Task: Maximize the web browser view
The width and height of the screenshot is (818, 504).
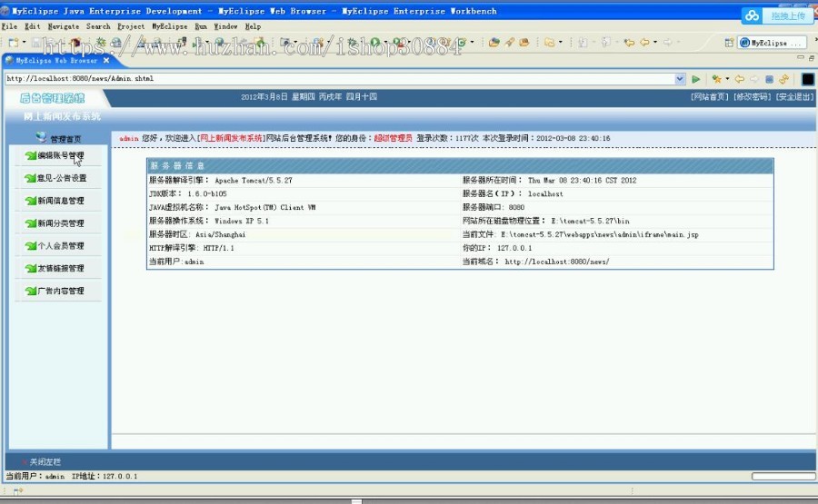Action: (812, 58)
